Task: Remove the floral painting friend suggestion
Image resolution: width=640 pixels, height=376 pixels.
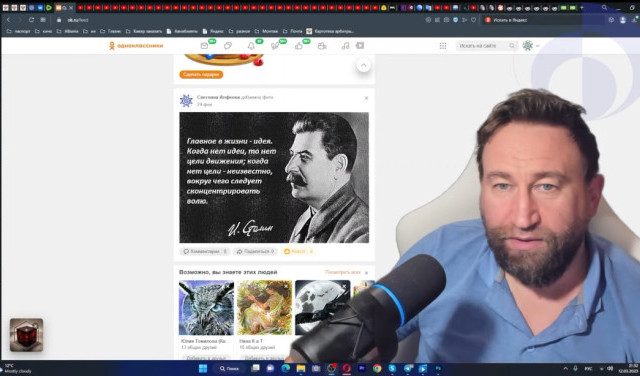Action: pyautogui.click(x=287, y=286)
